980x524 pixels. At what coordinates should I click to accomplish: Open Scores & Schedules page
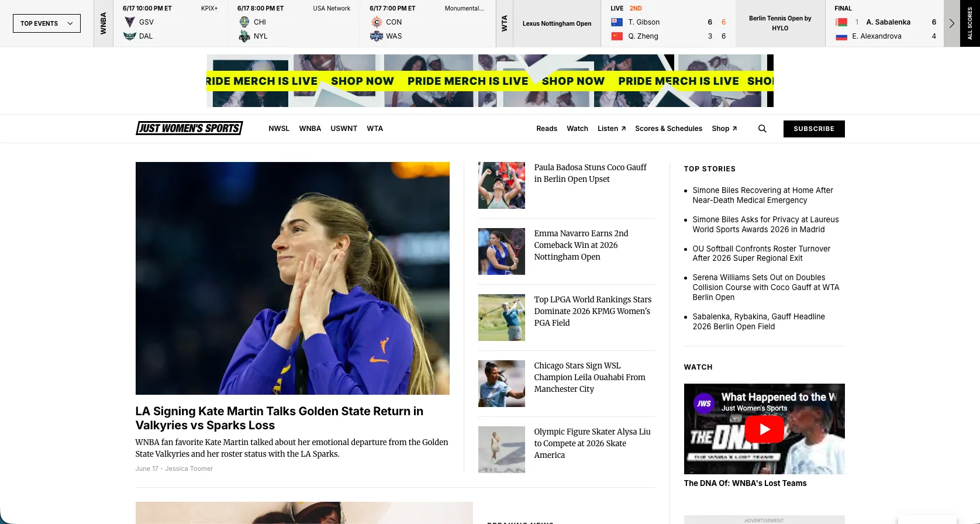(x=668, y=129)
